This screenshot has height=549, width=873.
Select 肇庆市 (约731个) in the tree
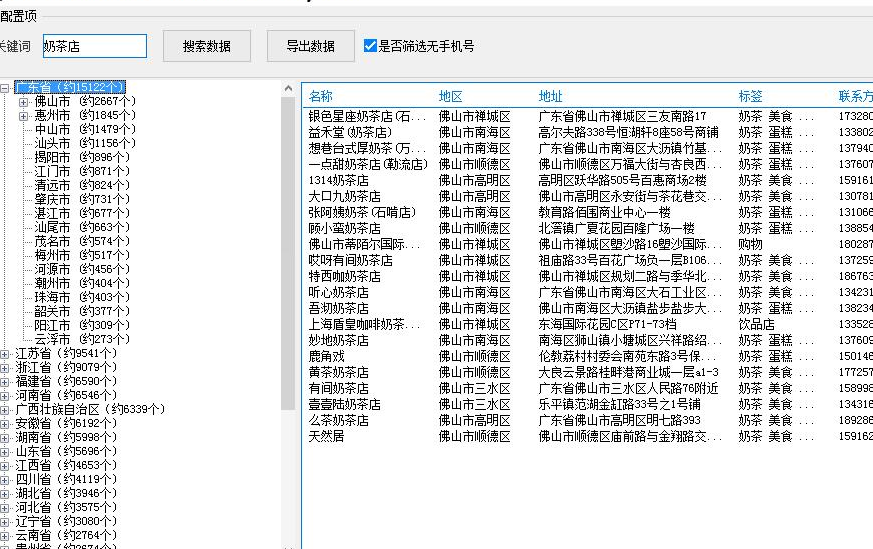[82, 199]
